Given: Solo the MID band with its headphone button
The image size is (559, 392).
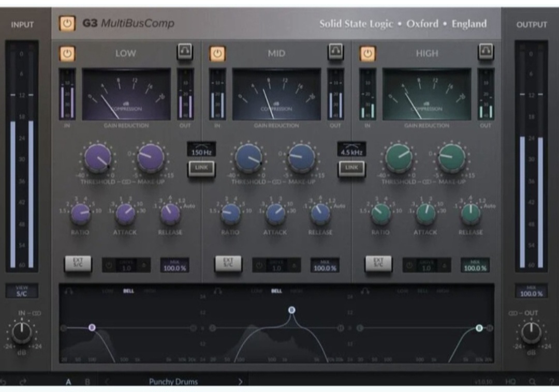Looking at the screenshot, I should point(335,51).
